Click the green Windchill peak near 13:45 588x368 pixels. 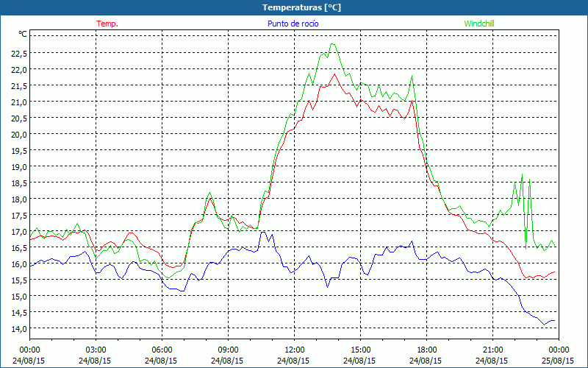333,44
